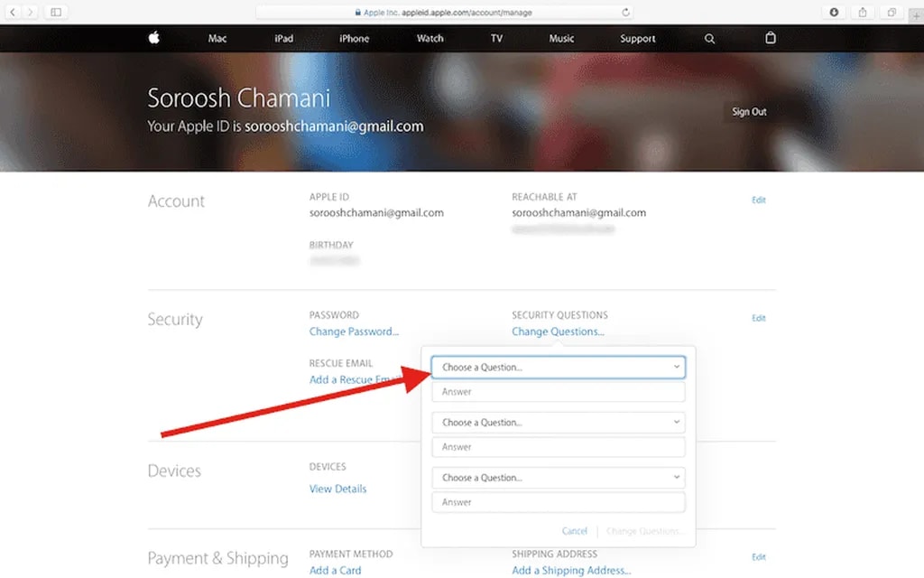Click the Change Password link

click(x=354, y=331)
